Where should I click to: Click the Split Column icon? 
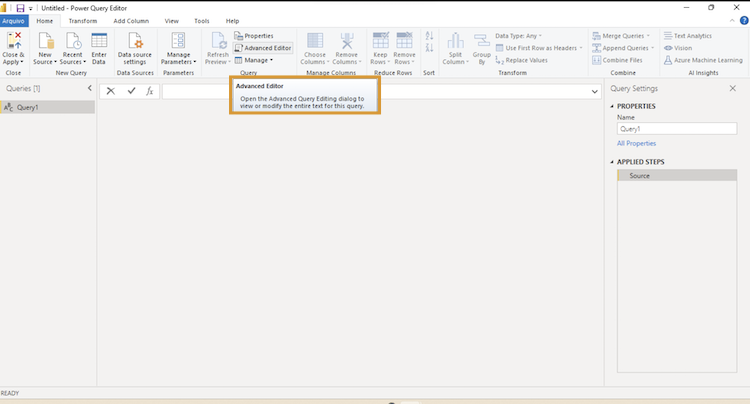pos(455,41)
